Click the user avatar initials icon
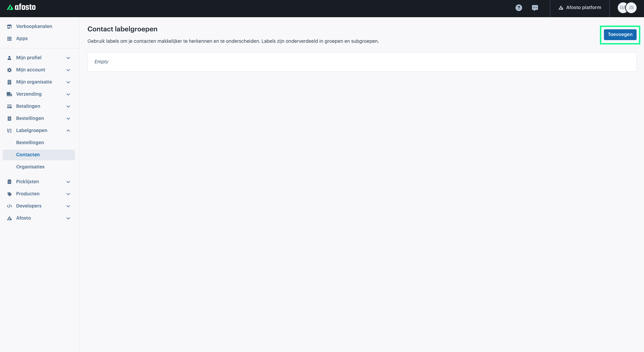This screenshot has width=644, height=352. tap(631, 7)
